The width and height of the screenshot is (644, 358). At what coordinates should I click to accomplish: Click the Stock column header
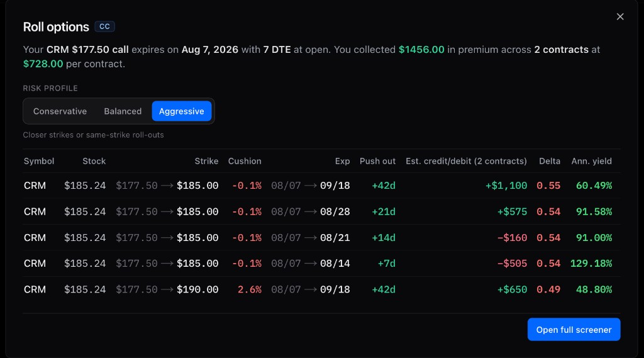click(94, 161)
